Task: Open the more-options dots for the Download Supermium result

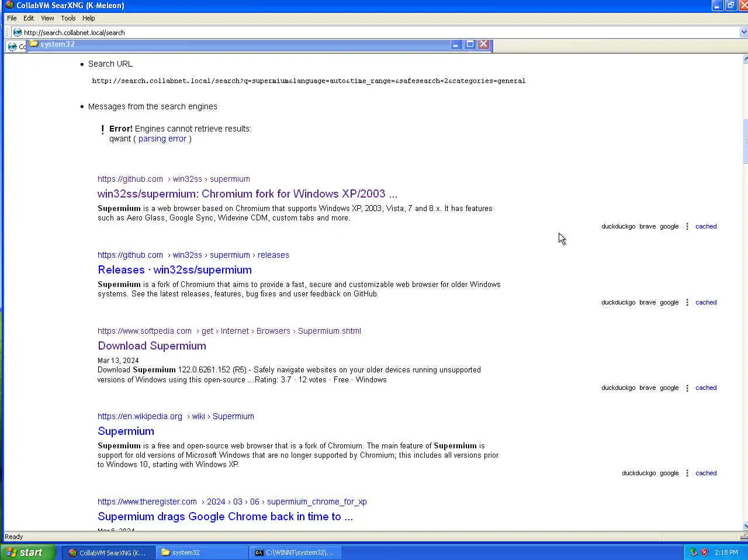Action: pos(687,388)
